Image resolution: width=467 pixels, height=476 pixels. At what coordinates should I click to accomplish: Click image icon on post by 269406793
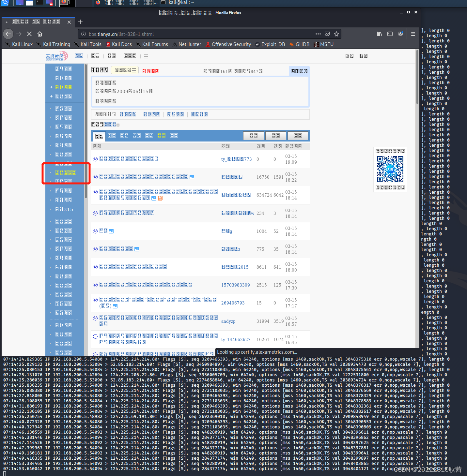(x=115, y=306)
